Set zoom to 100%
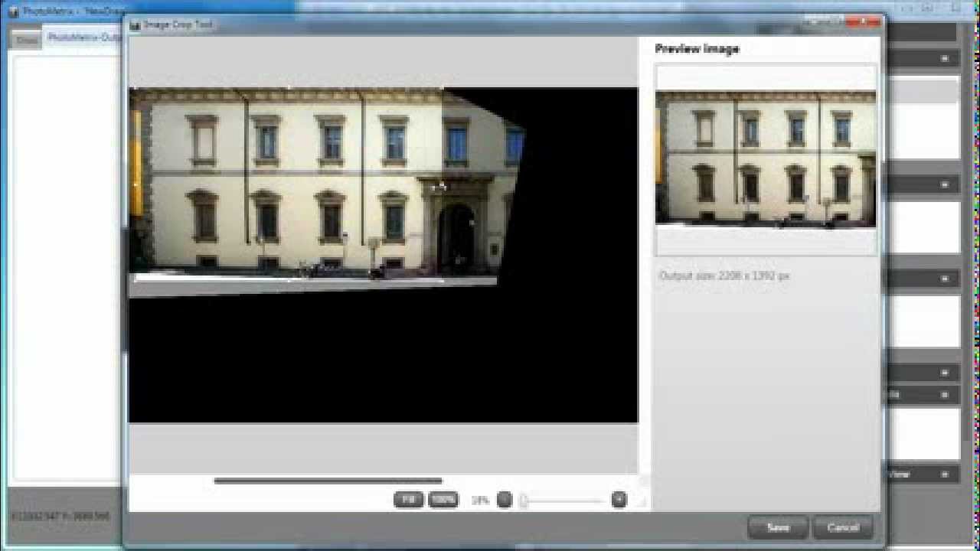980x551 pixels. coord(443,500)
